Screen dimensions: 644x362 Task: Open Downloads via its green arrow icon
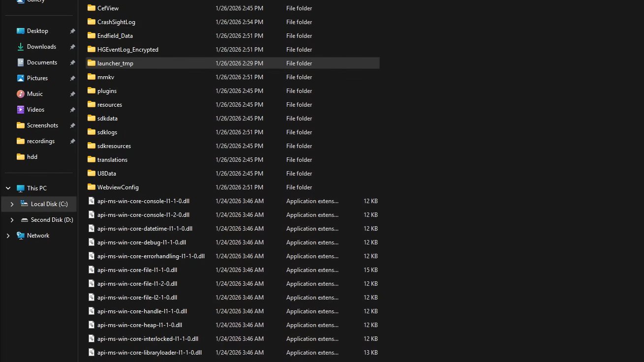point(21,47)
